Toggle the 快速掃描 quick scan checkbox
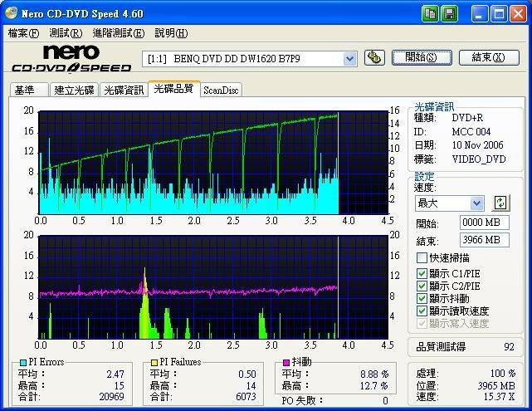This screenshot has height=411, width=532. click(422, 257)
